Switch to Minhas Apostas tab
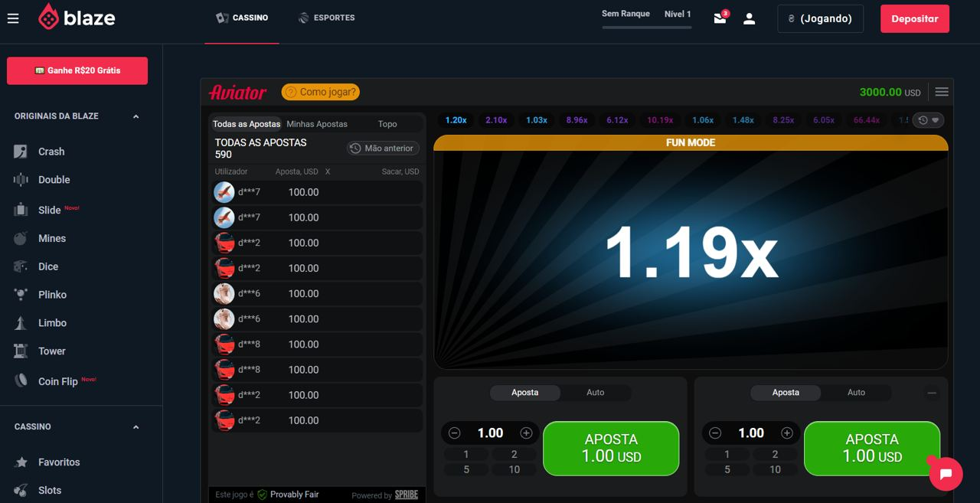980x503 pixels. coord(317,124)
